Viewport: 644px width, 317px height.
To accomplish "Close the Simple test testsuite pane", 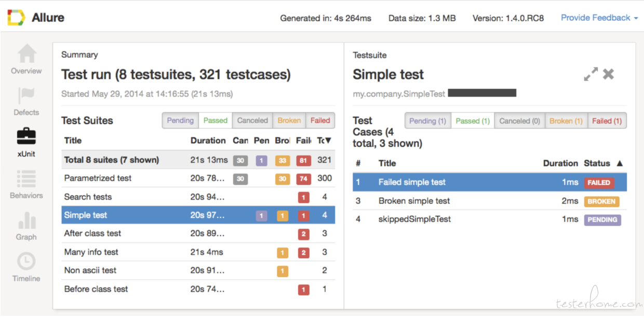I will point(608,74).
